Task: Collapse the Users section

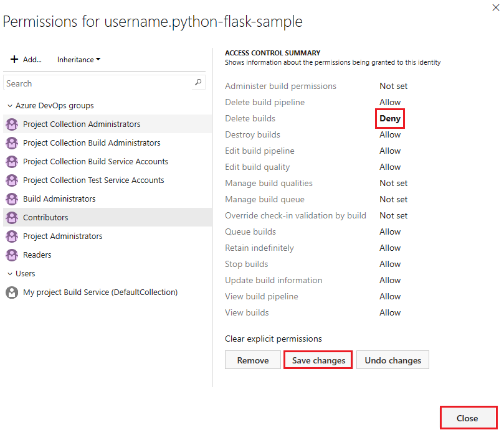Action: coord(10,274)
